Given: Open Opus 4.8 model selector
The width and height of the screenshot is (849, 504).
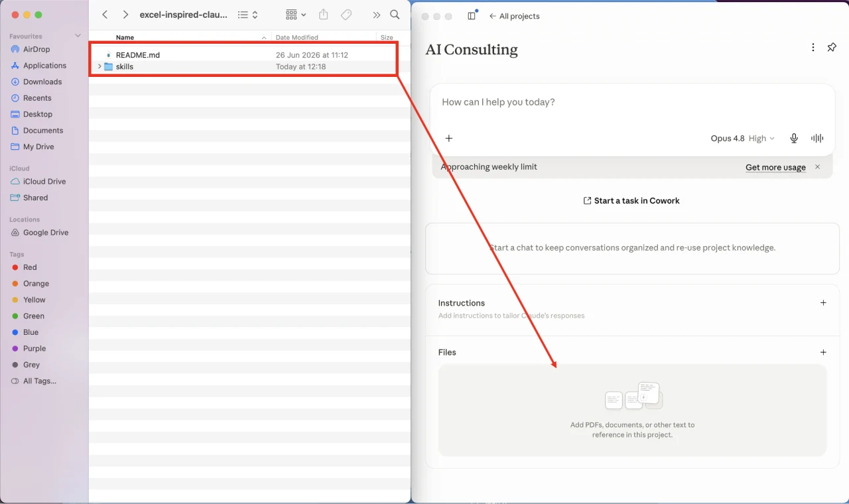Looking at the screenshot, I should pos(743,139).
